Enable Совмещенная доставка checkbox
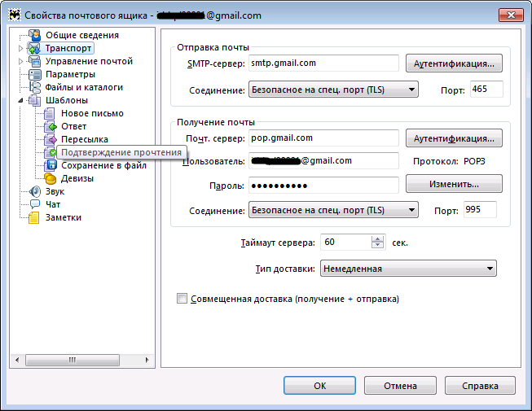The height and width of the screenshot is (411, 532). click(182, 299)
